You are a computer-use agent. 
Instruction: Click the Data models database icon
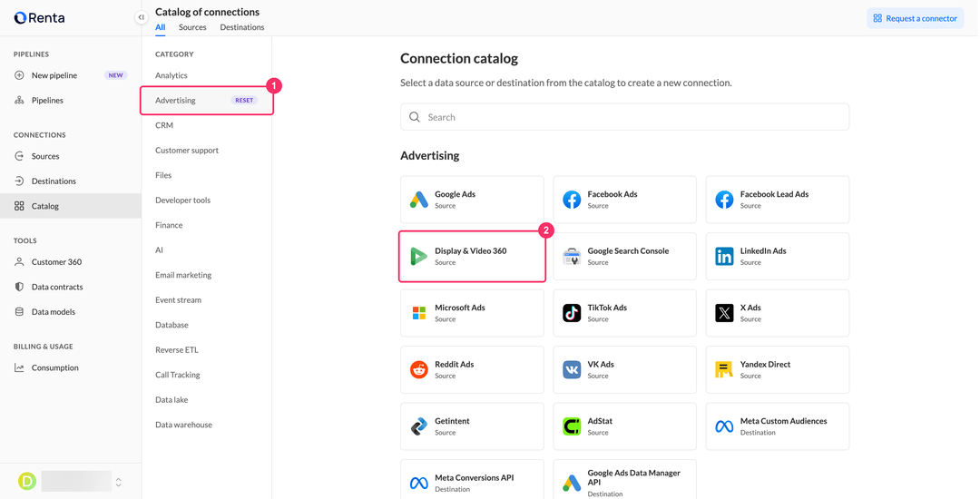(19, 311)
